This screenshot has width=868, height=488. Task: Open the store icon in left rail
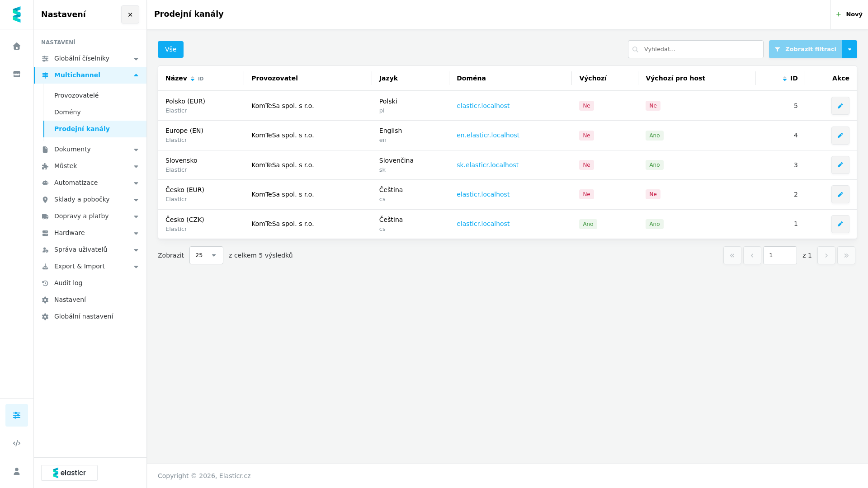17,74
